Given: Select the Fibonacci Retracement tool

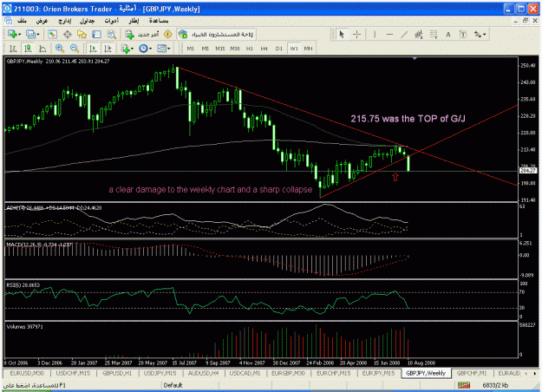Looking at the screenshot, I should [434, 34].
